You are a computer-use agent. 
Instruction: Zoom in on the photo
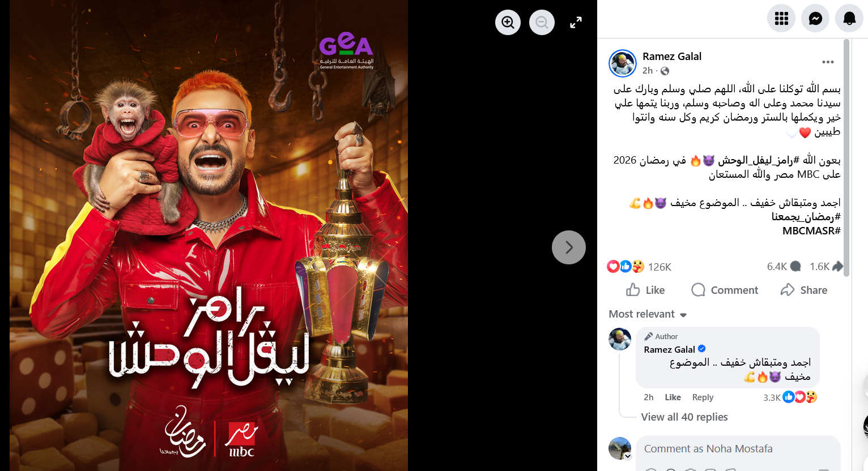point(508,23)
